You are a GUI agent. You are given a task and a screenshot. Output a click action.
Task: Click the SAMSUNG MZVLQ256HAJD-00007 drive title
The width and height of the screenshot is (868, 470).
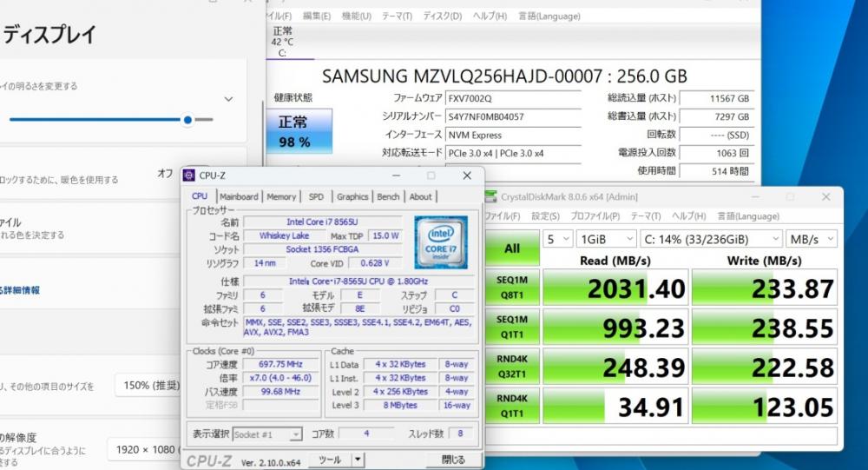coord(504,76)
